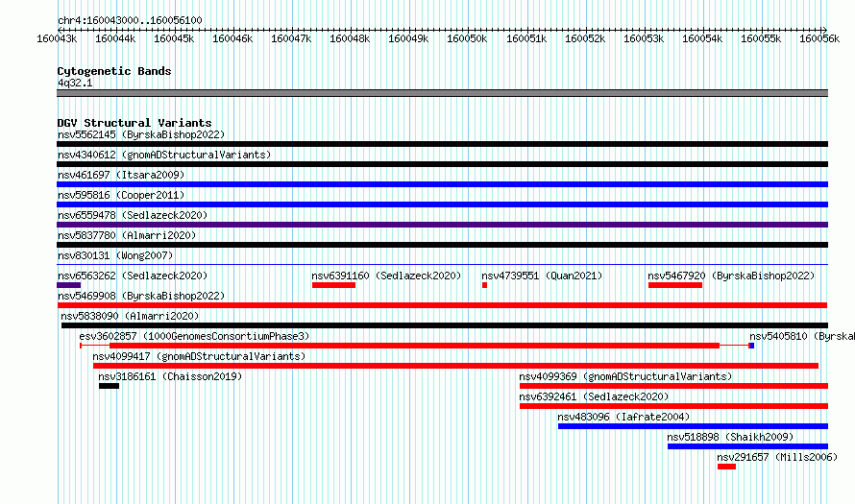Click the nsv5562145 (ByrskaBishop2022) black variant bar
The height and width of the screenshot is (504, 855).
(442, 144)
